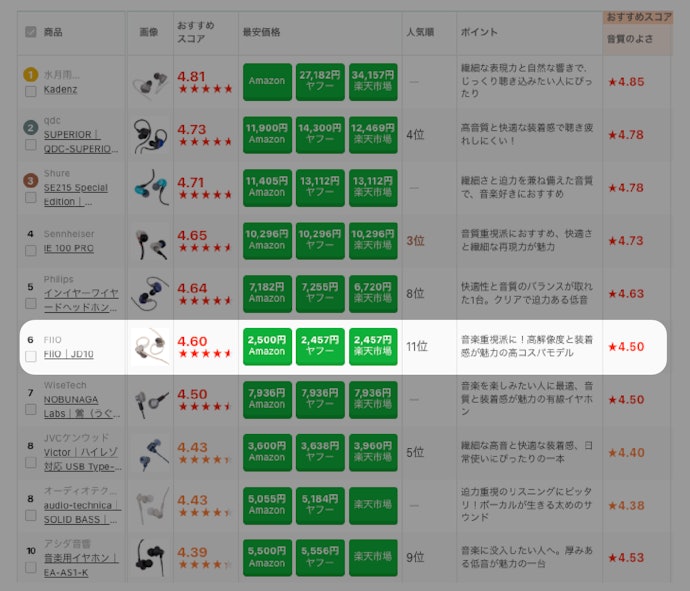Open 2,457円 ヤフー offer for FIIO JD10
Screen dimensions: 690x591
coord(320,347)
